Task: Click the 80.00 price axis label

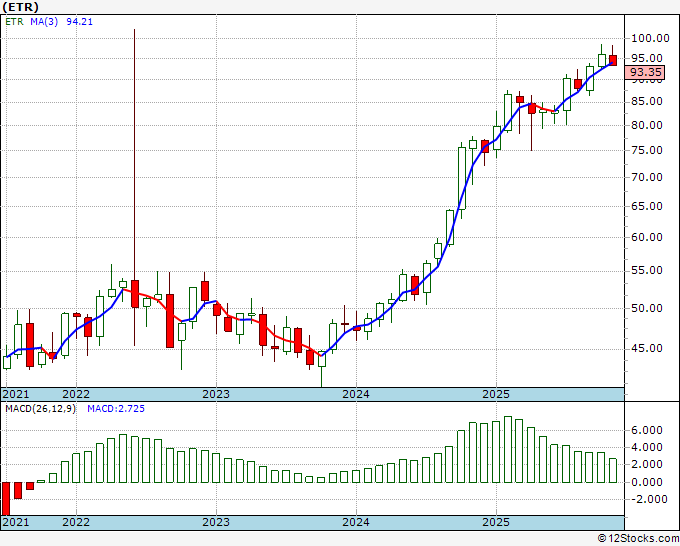Action: [647, 125]
